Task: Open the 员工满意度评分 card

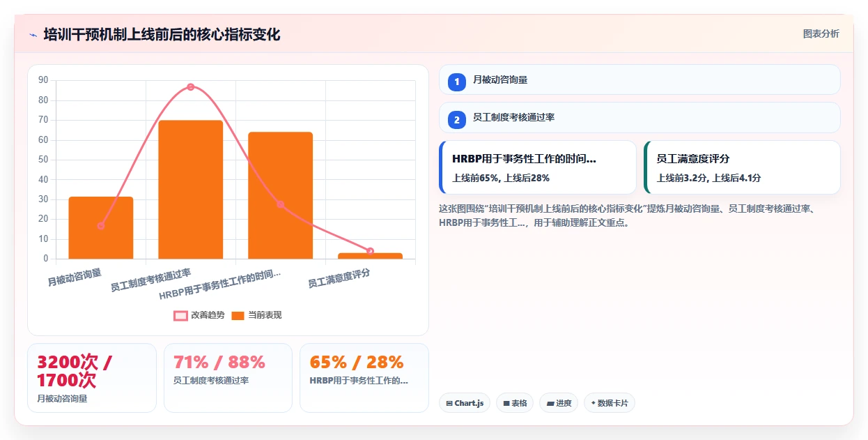Action: 742,167
